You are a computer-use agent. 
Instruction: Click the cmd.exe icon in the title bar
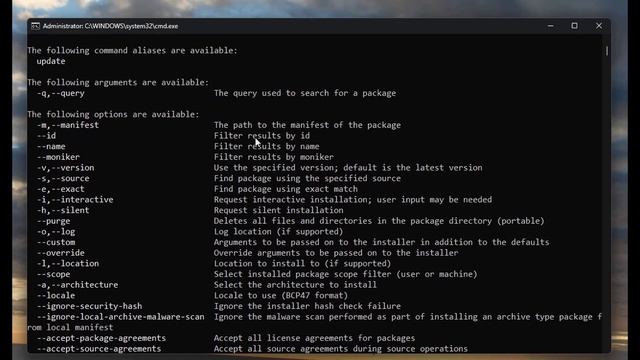[x=36, y=26]
